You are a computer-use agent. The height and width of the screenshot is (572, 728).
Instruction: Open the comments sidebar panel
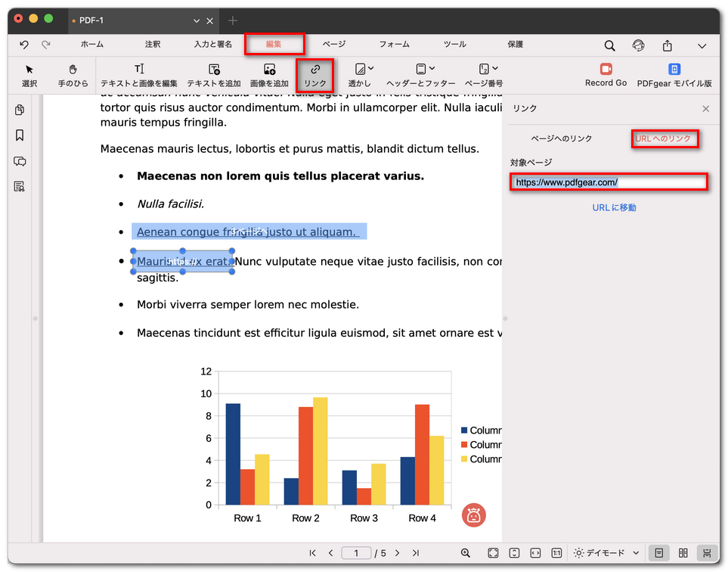20,161
